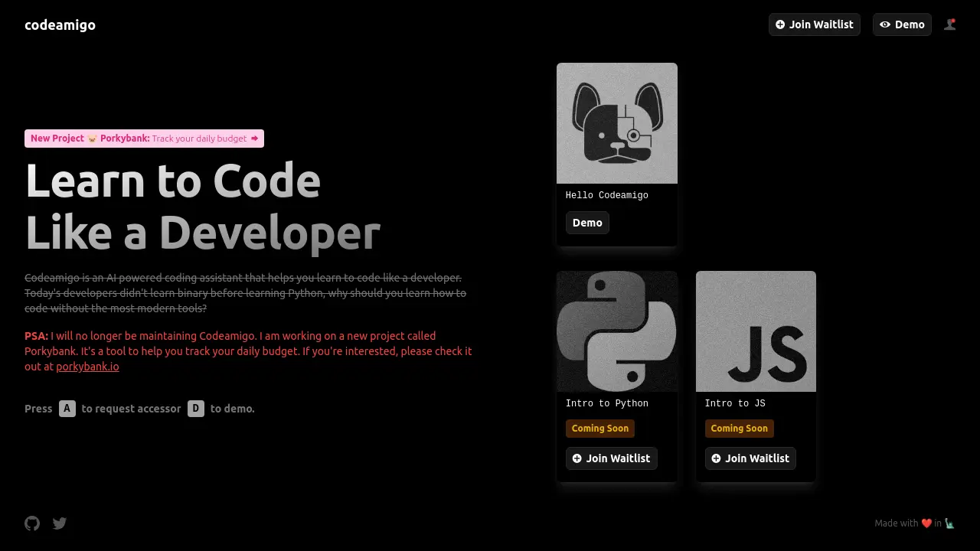Join Waitlist on Intro to JS card
Image resolution: width=980 pixels, height=551 pixels.
750,458
